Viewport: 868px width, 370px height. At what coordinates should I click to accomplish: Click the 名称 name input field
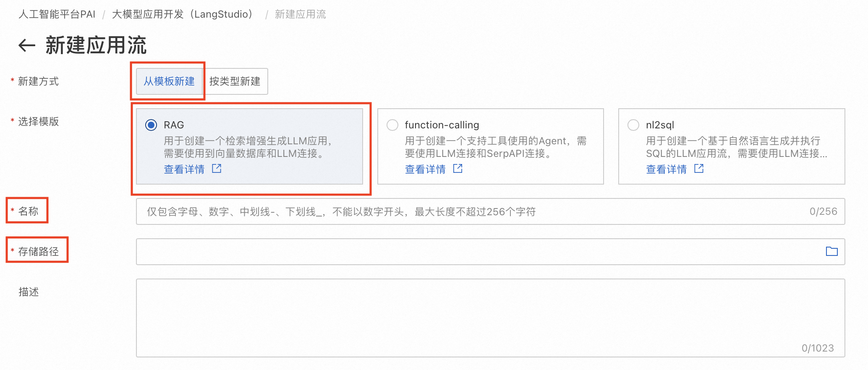(x=462, y=211)
